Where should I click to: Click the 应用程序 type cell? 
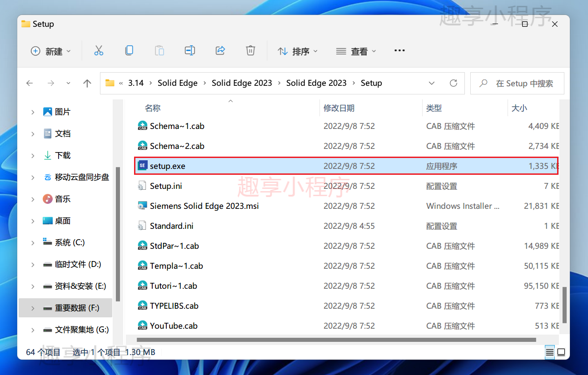(442, 166)
